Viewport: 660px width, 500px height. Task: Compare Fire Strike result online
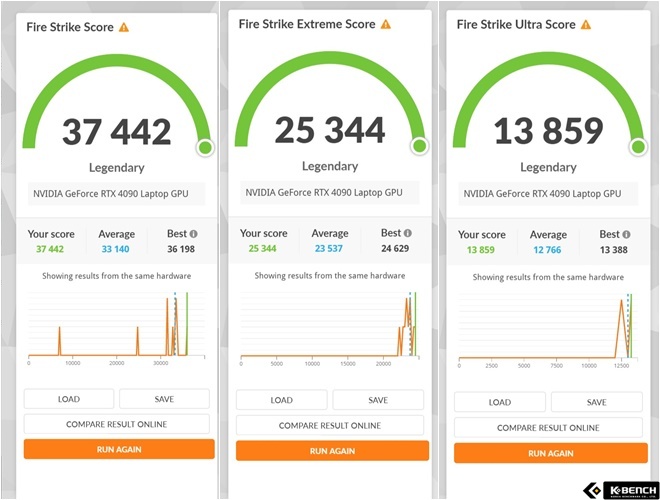[x=117, y=424]
